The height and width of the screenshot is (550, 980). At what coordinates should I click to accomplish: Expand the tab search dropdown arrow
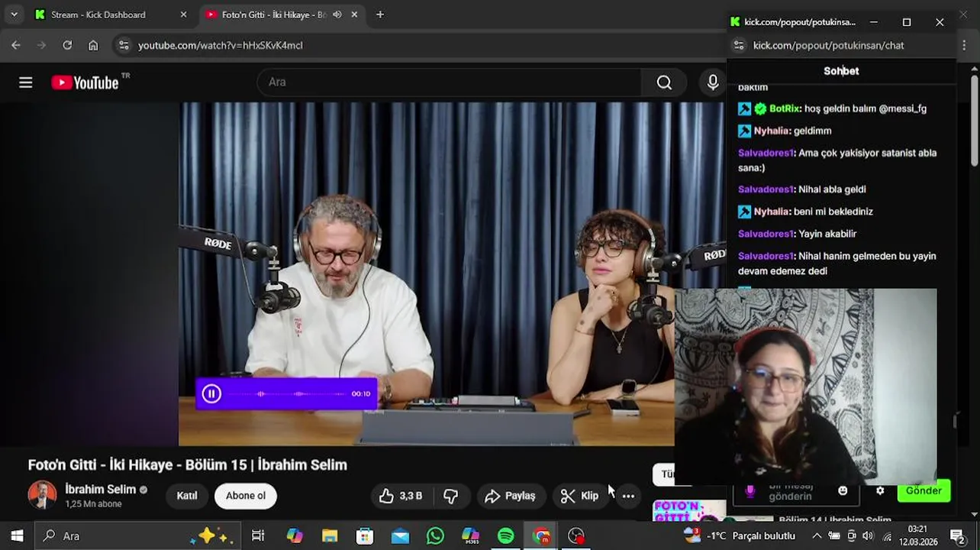tap(14, 15)
